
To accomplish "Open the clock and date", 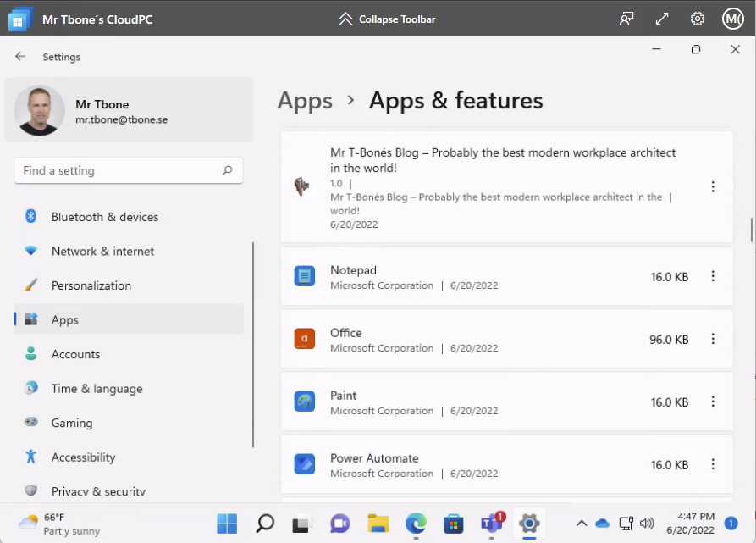I will (691, 524).
